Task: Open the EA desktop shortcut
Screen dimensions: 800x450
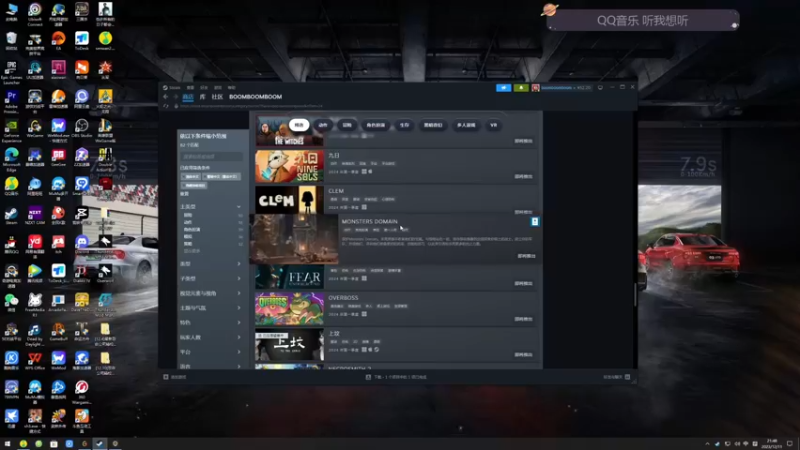Action: pyautogui.click(x=58, y=42)
